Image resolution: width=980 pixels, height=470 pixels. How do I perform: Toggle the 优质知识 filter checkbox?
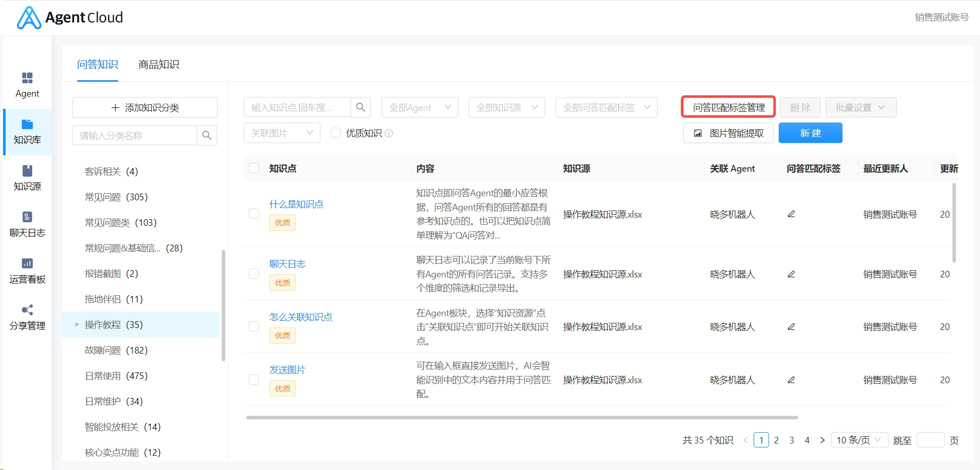pos(336,133)
